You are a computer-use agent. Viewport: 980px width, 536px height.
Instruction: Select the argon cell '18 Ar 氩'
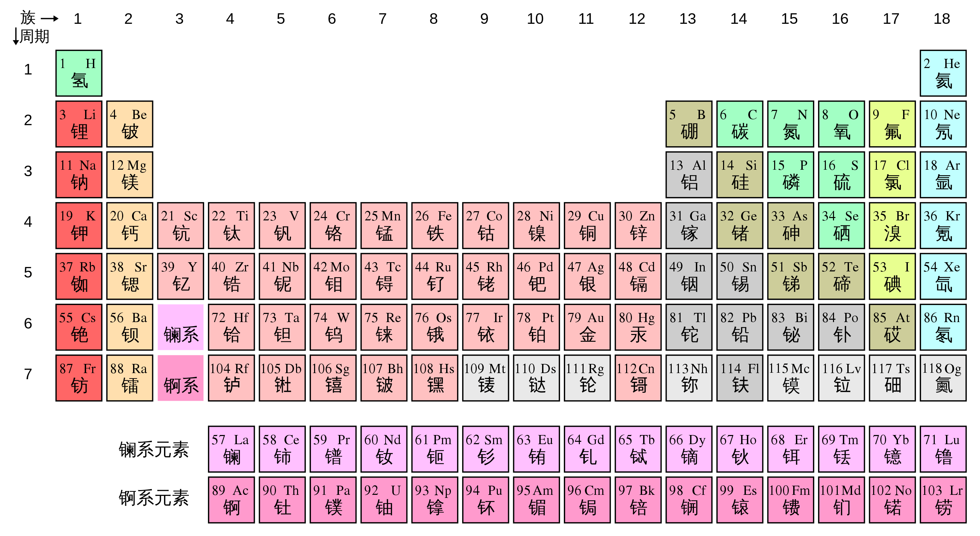pos(943,174)
